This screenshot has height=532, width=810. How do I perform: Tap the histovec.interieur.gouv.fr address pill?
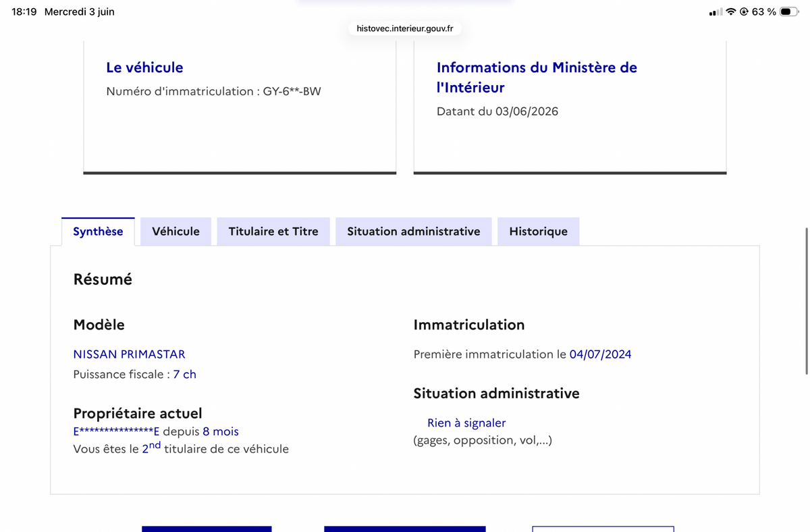pyautogui.click(x=405, y=28)
